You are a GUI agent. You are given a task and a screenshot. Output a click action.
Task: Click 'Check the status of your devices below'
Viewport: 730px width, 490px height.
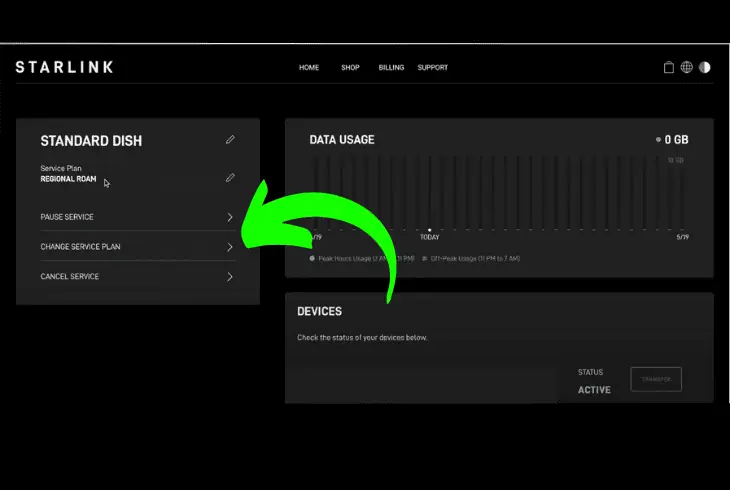(362, 338)
